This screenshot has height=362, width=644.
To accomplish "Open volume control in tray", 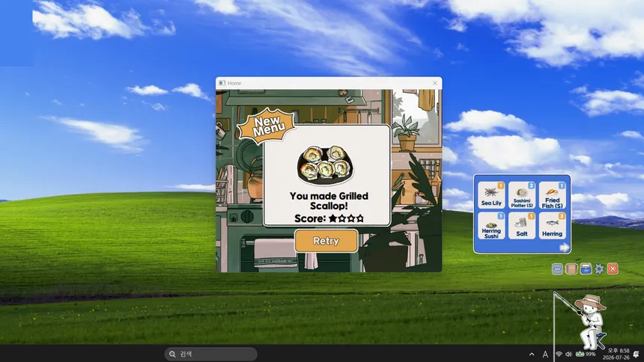I will tap(569, 355).
